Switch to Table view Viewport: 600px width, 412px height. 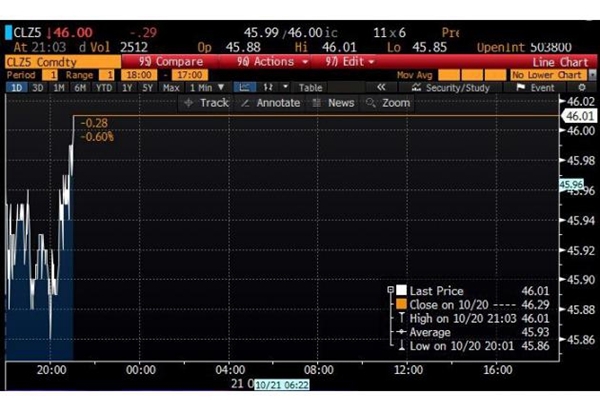point(310,88)
